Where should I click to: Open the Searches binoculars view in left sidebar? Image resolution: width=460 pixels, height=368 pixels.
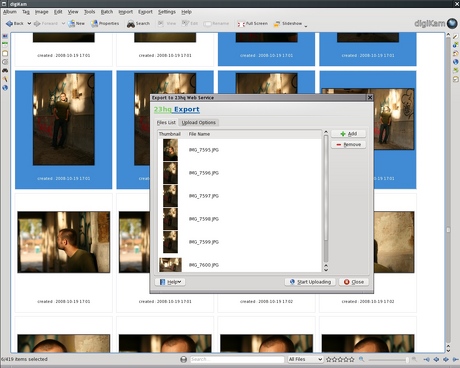(5, 71)
